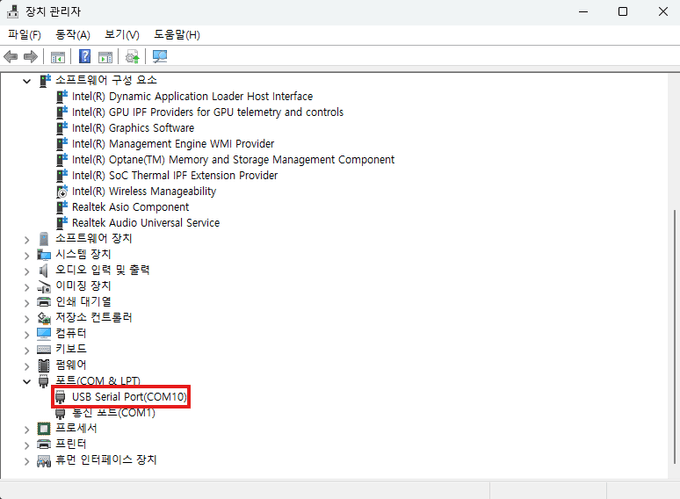The image size is (680, 499).
Task: Expand the 키보드 category
Action: (27, 350)
